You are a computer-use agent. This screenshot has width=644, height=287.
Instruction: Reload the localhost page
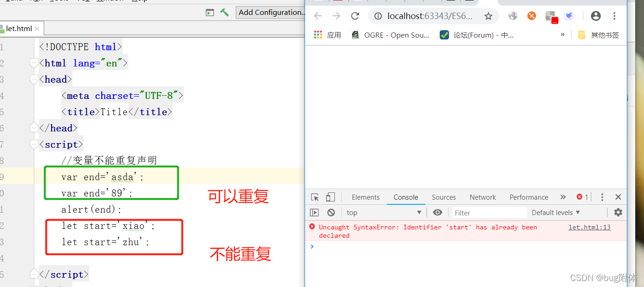pos(355,16)
